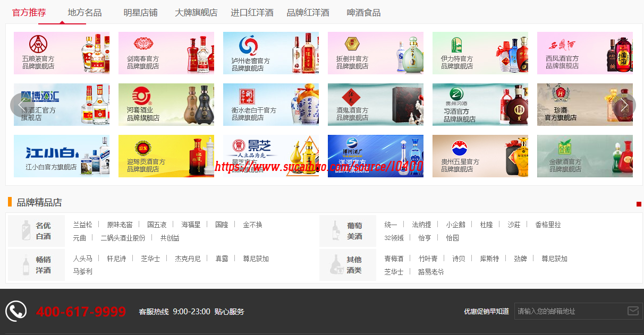Screen dimensions: 644x335
Task: Switch to the 啤酒食品 tab
Action: click(364, 13)
